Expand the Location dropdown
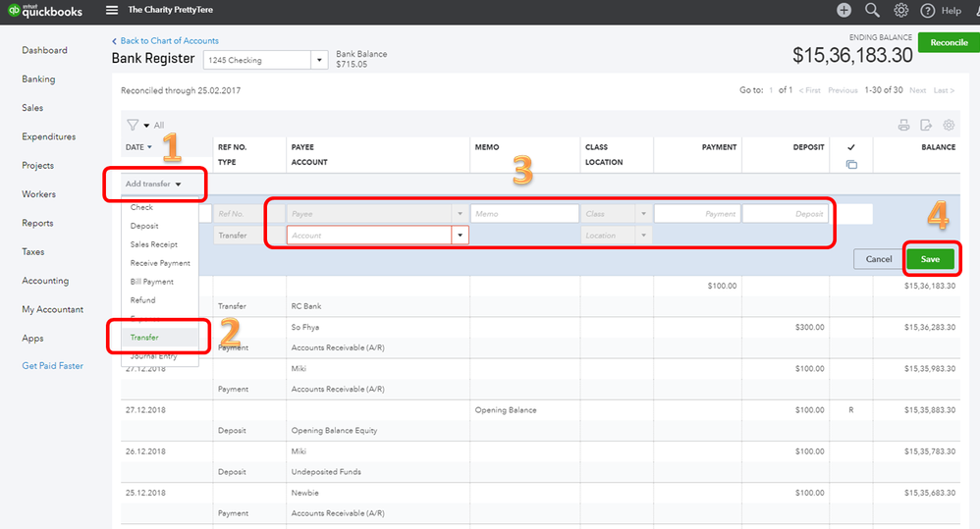The image size is (980, 529). pos(643,236)
